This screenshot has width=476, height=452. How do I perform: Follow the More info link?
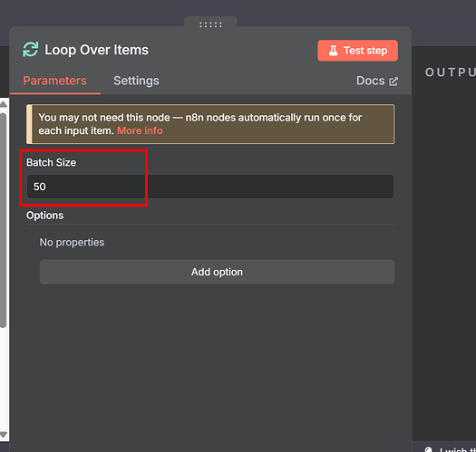[x=140, y=130]
